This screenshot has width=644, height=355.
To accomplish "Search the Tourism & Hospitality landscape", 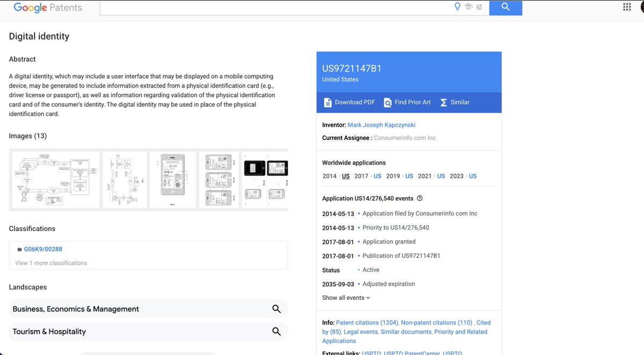I will click(148, 331).
